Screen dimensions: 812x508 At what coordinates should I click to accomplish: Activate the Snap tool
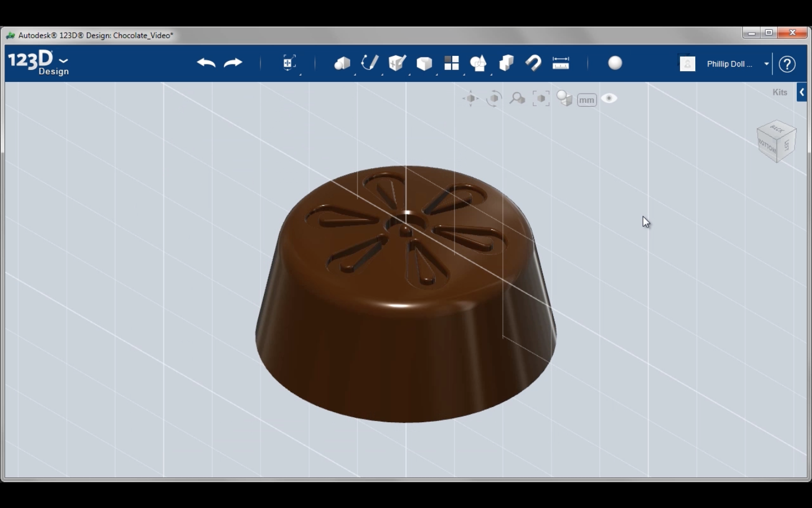(533, 63)
